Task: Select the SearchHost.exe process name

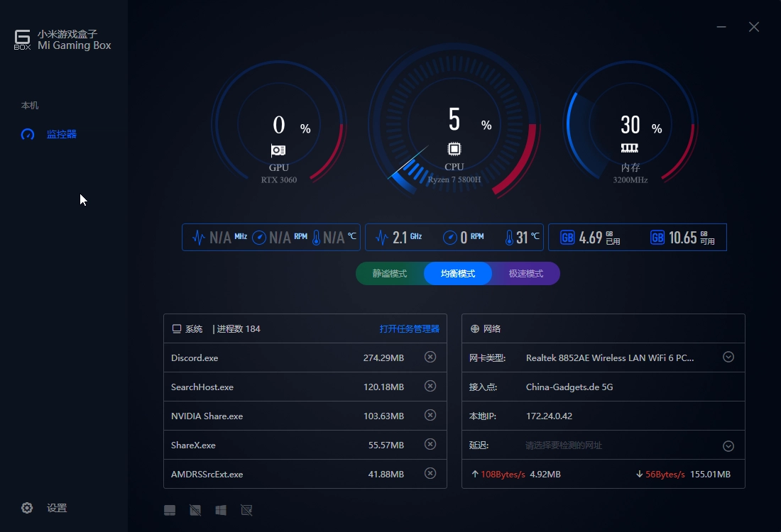Action: [x=202, y=387]
